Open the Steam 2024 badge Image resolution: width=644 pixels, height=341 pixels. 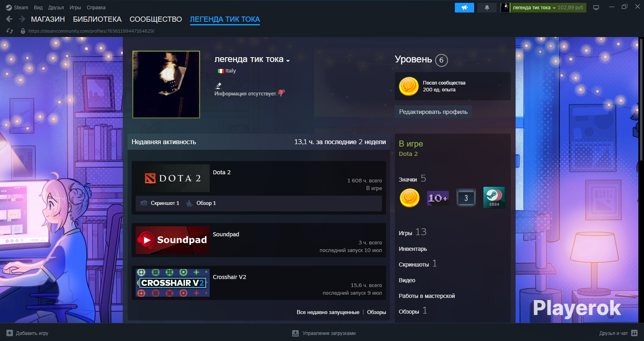pos(494,198)
